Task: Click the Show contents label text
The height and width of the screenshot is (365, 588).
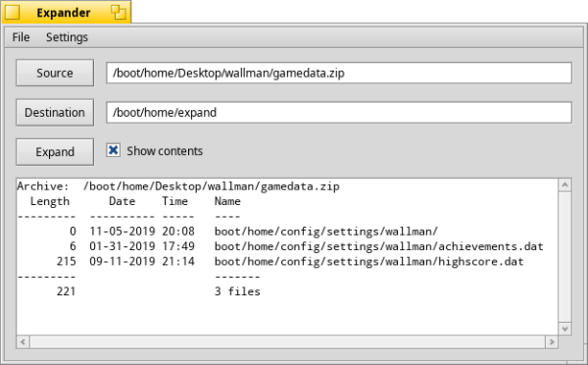Action: [x=165, y=151]
